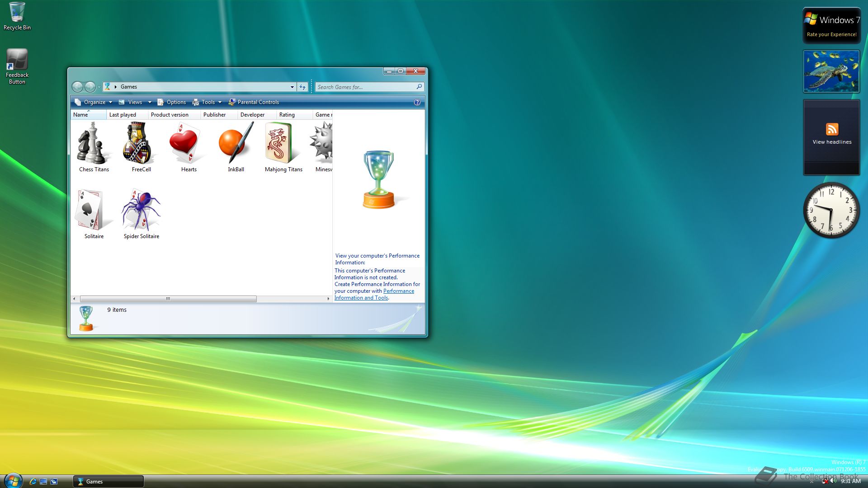The width and height of the screenshot is (868, 488).
Task: Select the Mahjong Titans game icon
Action: click(x=283, y=147)
